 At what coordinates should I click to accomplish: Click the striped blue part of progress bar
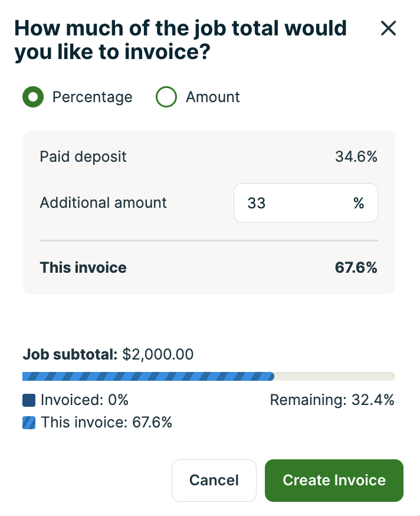(147, 376)
